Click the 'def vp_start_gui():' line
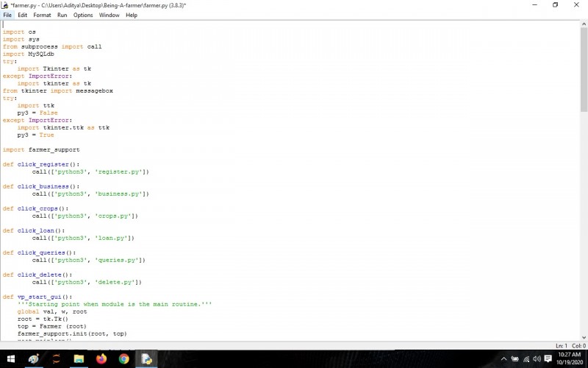This screenshot has width=588, height=368. tap(37, 297)
